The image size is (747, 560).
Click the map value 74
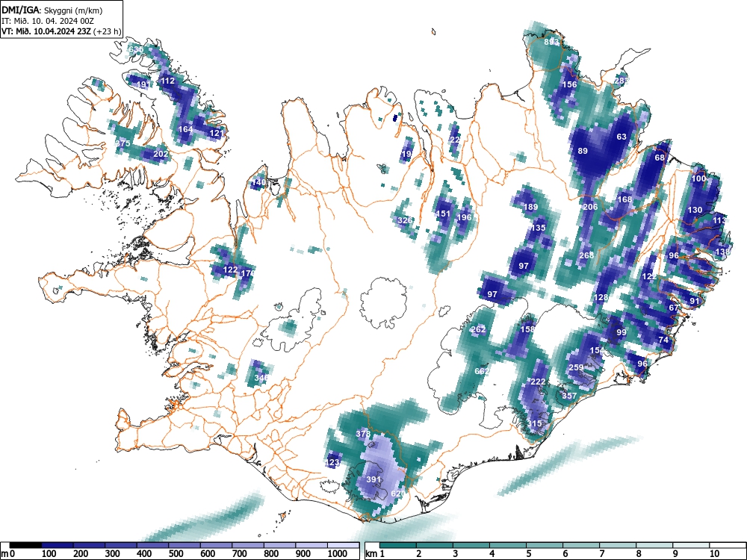coord(663,340)
